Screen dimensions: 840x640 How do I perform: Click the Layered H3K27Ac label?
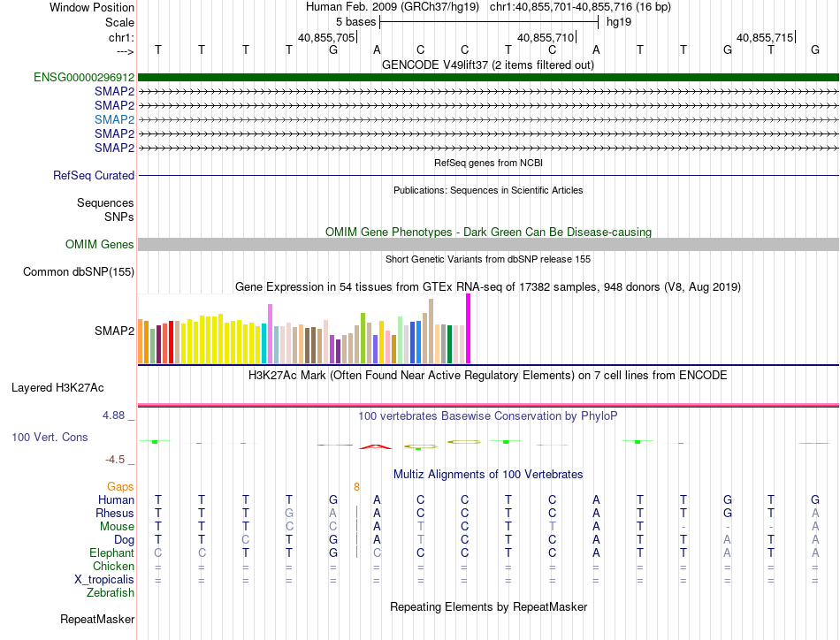tap(57, 388)
